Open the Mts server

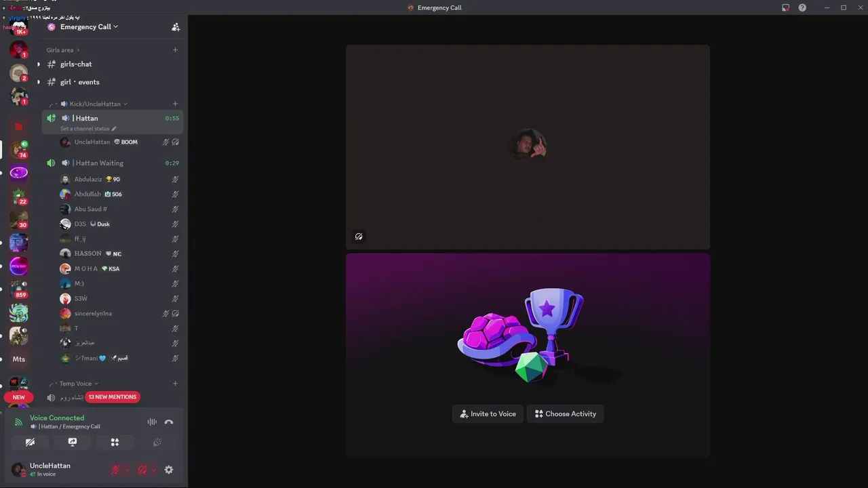click(x=18, y=359)
